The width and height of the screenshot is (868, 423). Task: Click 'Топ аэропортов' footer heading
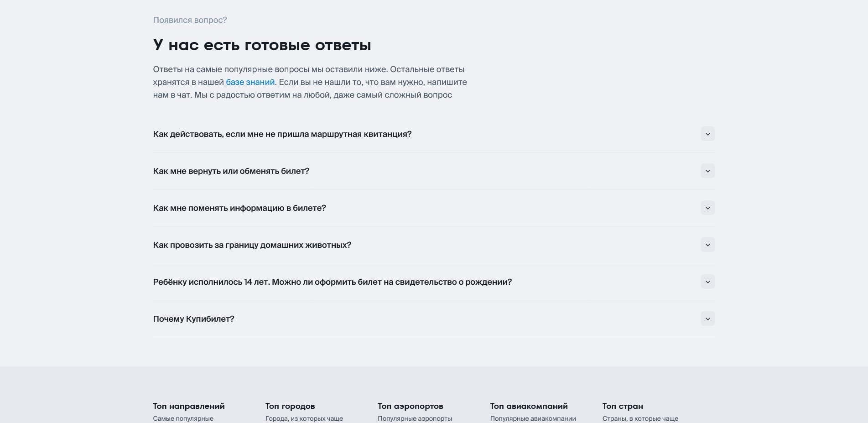[x=410, y=406]
